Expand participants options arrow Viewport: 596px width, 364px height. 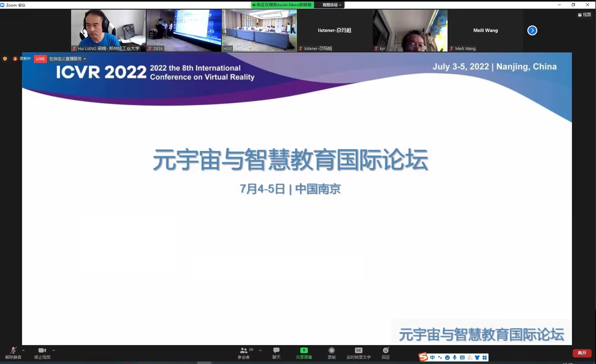click(x=260, y=350)
